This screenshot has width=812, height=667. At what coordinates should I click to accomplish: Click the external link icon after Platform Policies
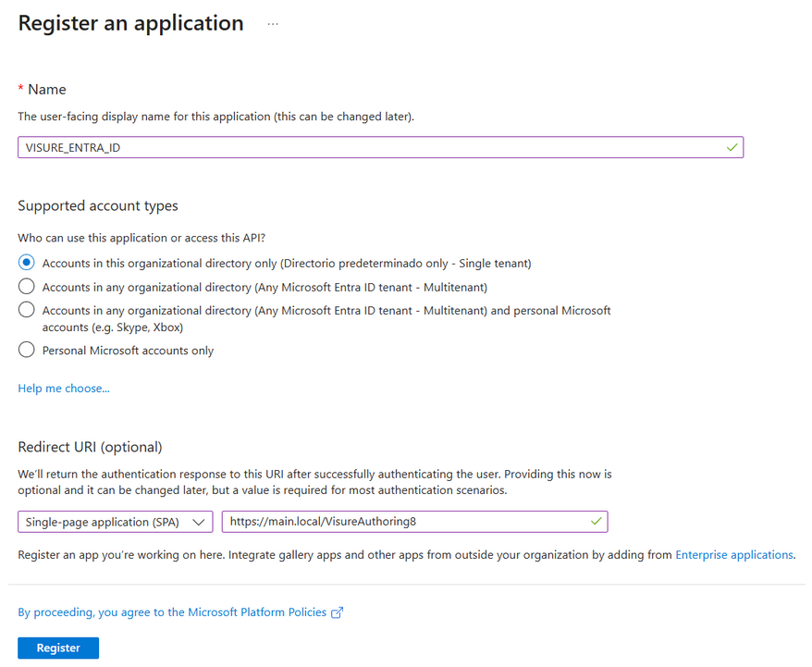pyautogui.click(x=338, y=612)
